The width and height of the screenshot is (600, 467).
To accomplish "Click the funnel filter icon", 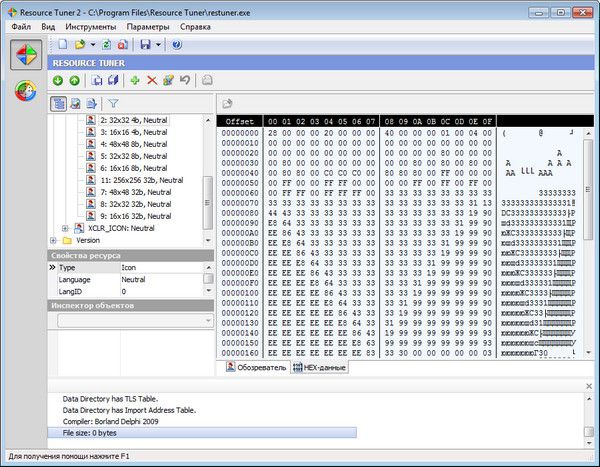I will pos(113,103).
